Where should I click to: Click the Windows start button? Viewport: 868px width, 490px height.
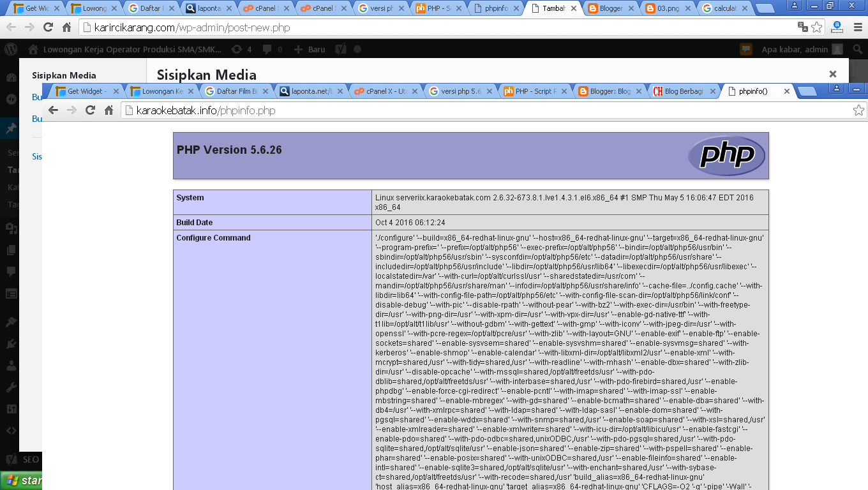coord(21,480)
